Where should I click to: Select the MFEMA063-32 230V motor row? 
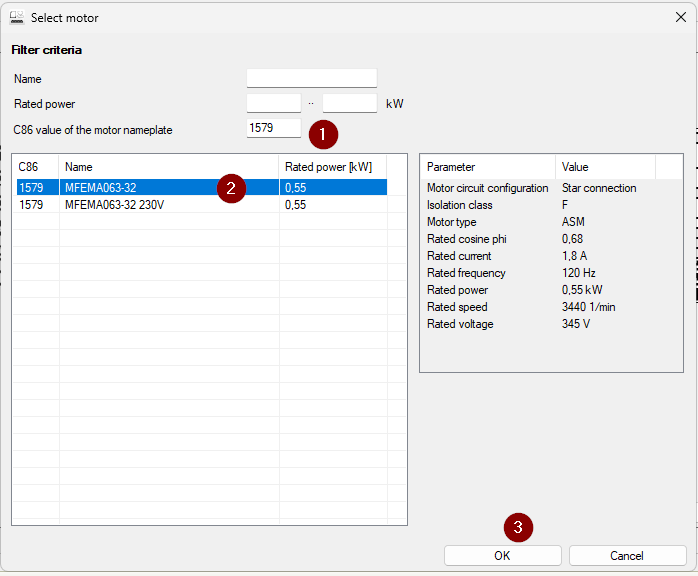202,205
